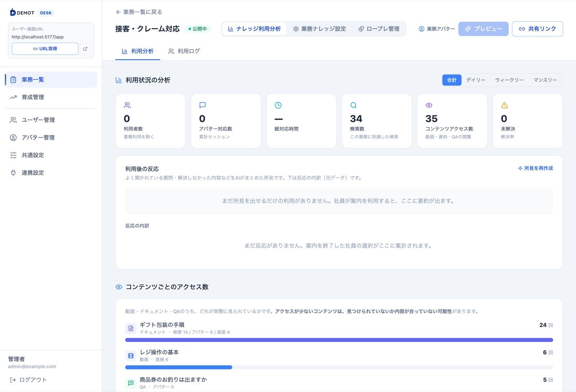Click the URL取得 button
The image size is (576, 392).
[x=45, y=49]
